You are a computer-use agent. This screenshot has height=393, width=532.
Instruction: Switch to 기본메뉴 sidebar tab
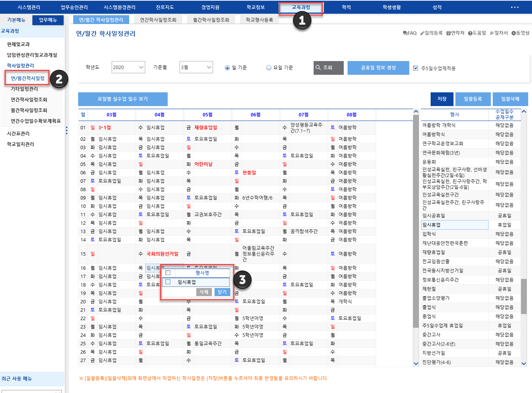16,20
